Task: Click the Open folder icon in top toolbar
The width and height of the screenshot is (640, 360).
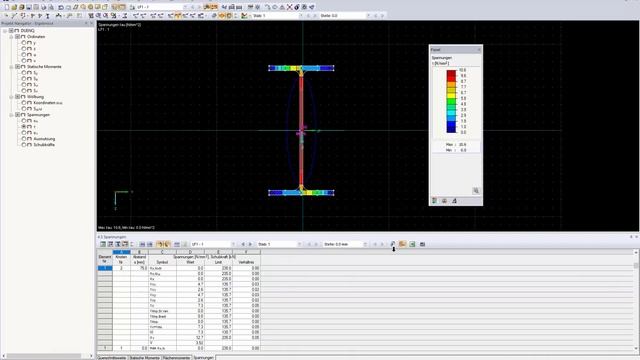Action: (x=14, y=7)
